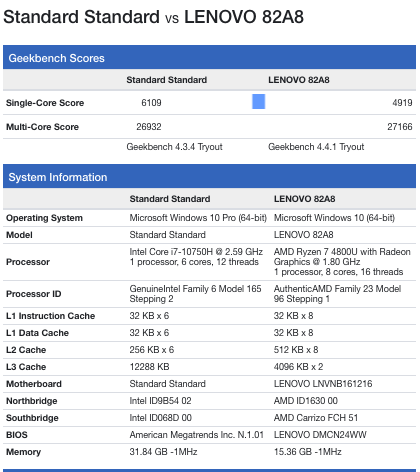Click the L3 Cache label

[26, 367]
